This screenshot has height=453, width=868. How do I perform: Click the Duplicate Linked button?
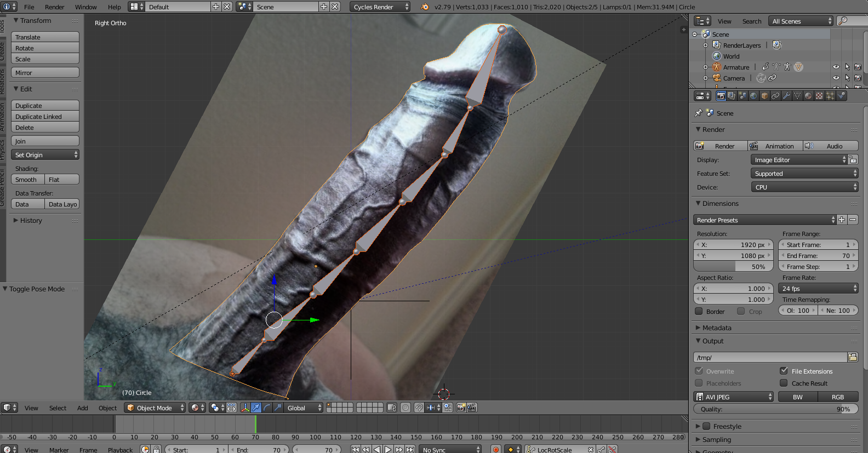click(45, 117)
